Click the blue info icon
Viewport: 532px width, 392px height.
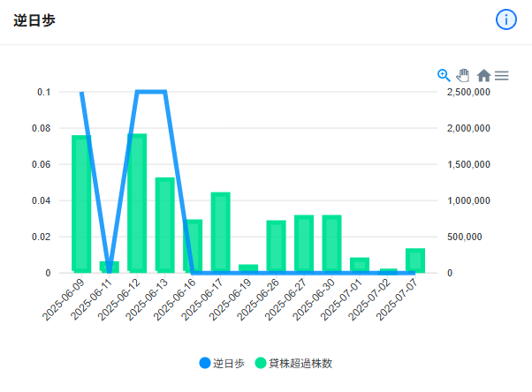click(505, 19)
